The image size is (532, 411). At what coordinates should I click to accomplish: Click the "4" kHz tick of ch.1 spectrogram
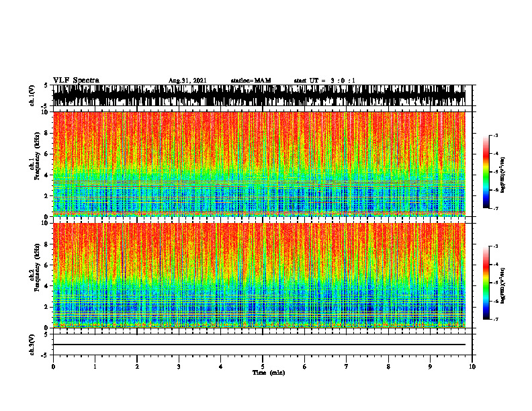(x=47, y=175)
